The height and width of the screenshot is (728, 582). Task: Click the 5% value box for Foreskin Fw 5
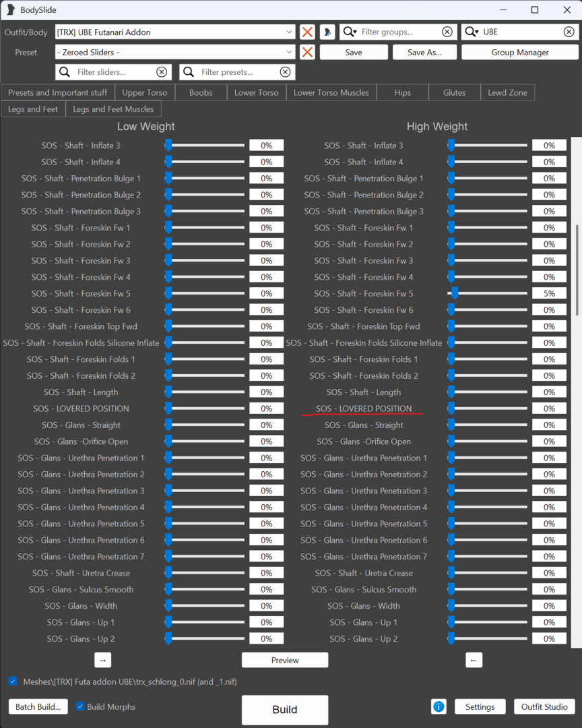[x=549, y=293]
